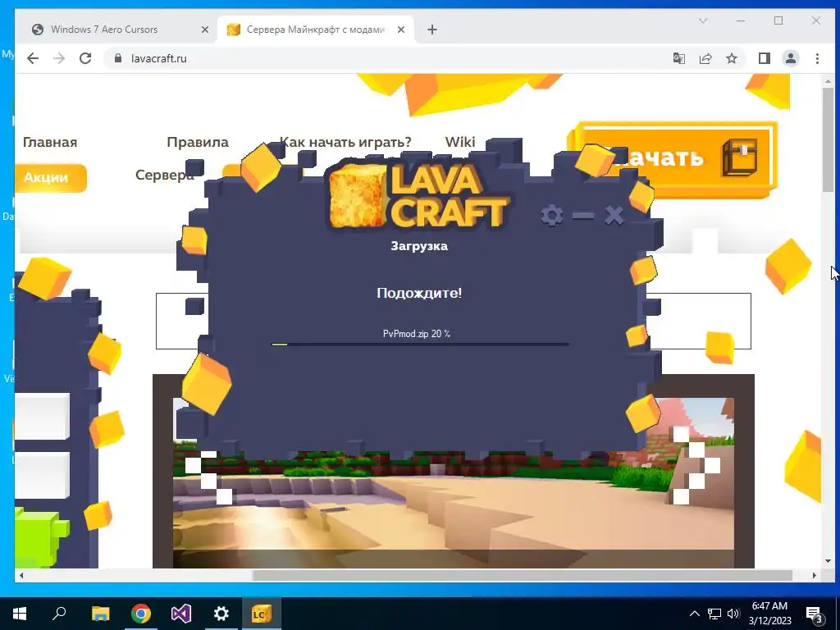This screenshot has height=630, width=840.
Task: Open launcher settings gear icon
Action: pyautogui.click(x=552, y=216)
